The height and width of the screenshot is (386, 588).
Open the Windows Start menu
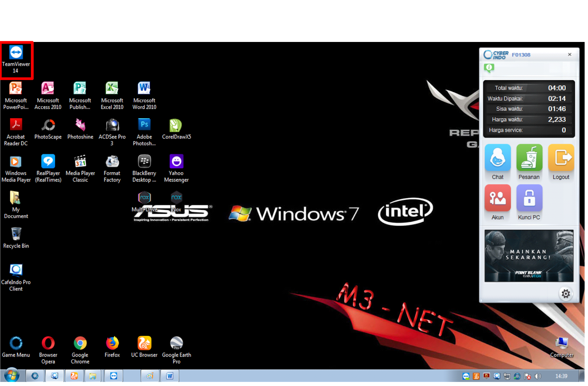[12, 376]
